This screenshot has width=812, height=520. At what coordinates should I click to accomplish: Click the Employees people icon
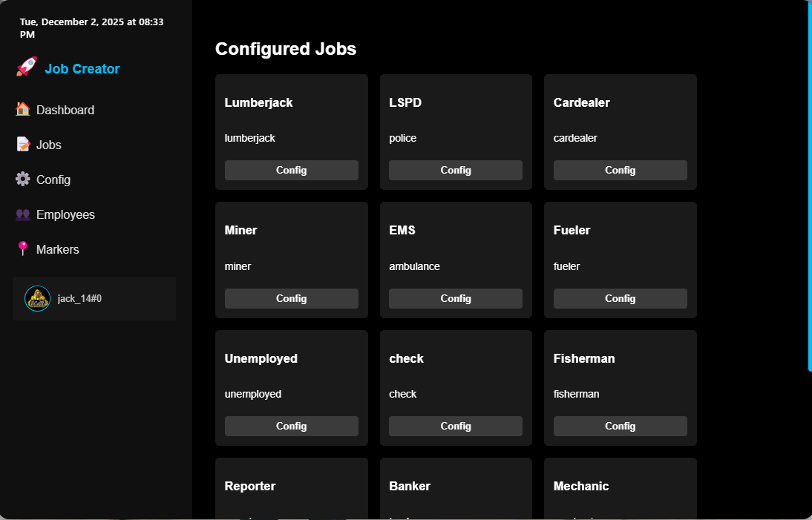coord(22,214)
